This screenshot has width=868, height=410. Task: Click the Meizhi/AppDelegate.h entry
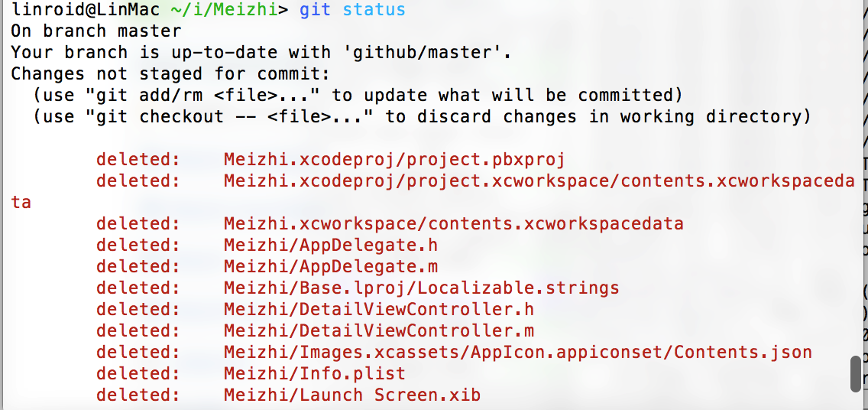click(x=331, y=245)
